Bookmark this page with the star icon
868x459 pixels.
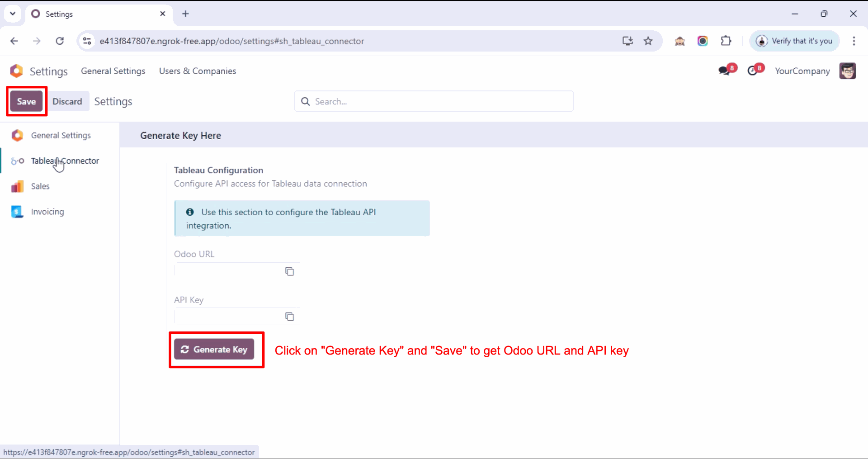click(648, 41)
